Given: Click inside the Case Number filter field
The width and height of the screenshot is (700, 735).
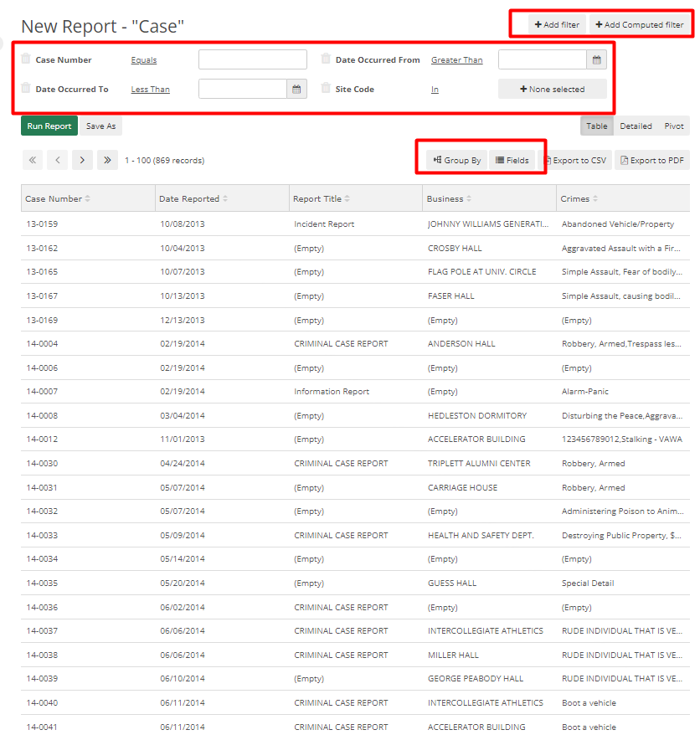Looking at the screenshot, I should point(251,59).
